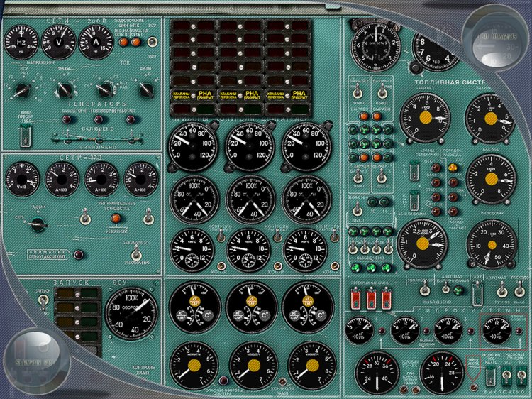The width and height of the screenshot is (532, 399).
Task: Click the 16-28 scale gauge at bottom
Action: click(442, 373)
